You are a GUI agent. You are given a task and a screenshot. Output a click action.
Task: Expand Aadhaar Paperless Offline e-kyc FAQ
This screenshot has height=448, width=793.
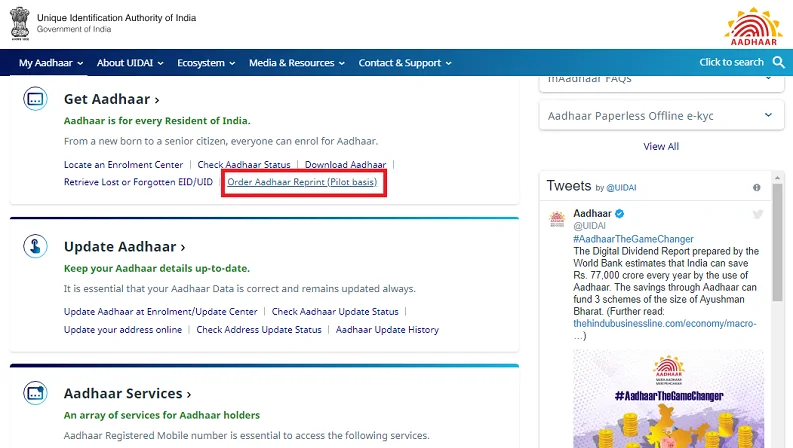662,116
